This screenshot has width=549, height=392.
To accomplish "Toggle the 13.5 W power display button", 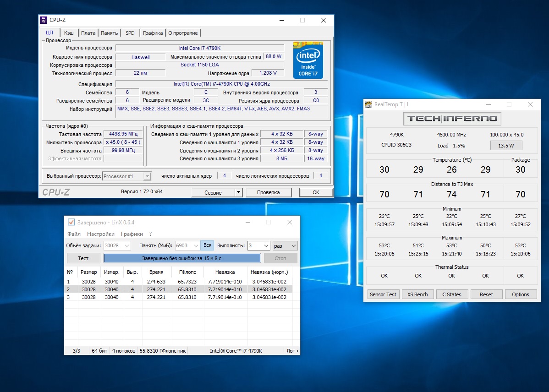I will [506, 146].
